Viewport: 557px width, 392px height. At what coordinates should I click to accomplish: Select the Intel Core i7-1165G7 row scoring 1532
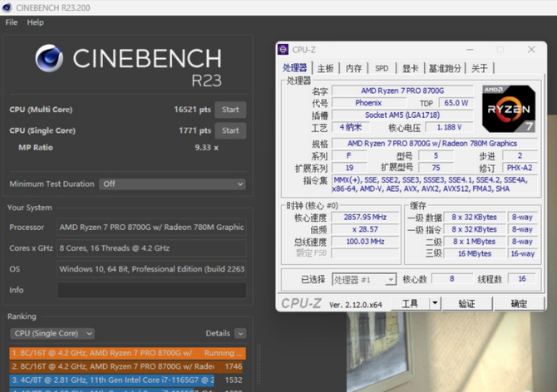pyautogui.click(x=127, y=380)
